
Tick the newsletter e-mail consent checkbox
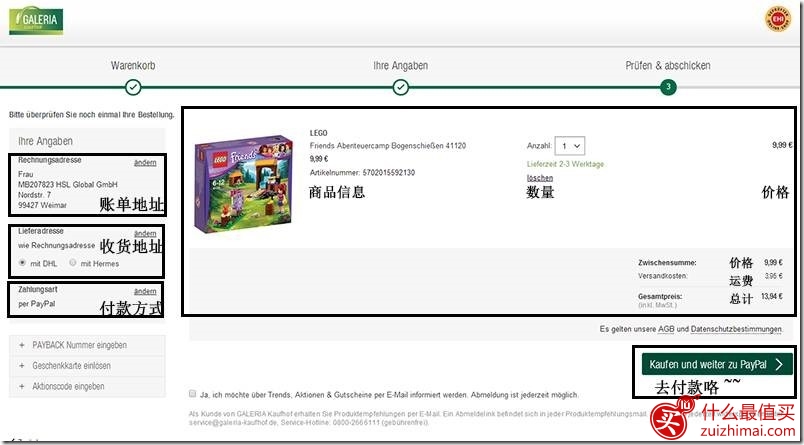[x=193, y=394]
